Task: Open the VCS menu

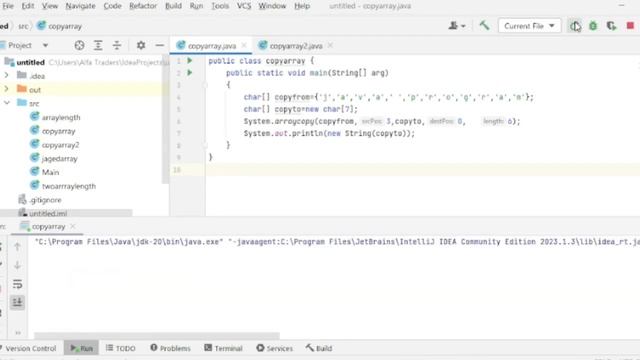Action: coord(244,6)
